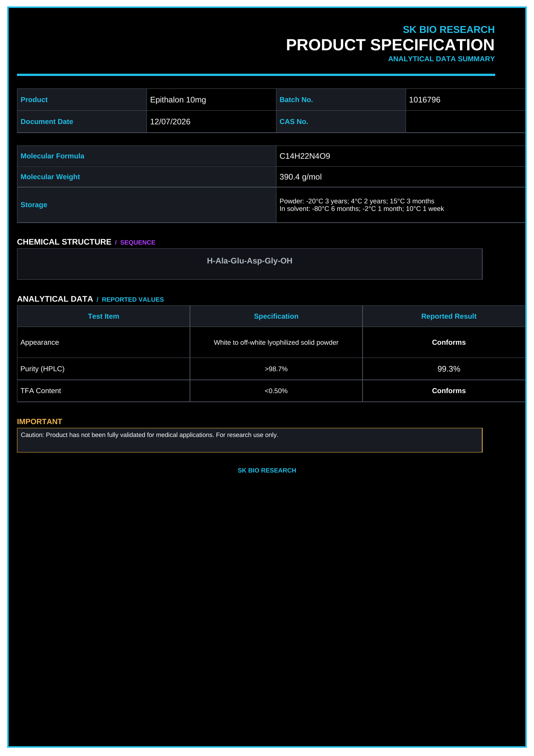Click Conforms in the TFA Content row
Screen dimensions: 534x756
click(449, 391)
